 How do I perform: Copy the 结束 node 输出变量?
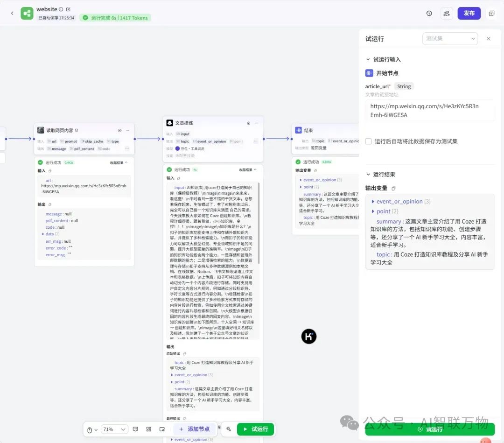pyautogui.click(x=315, y=171)
